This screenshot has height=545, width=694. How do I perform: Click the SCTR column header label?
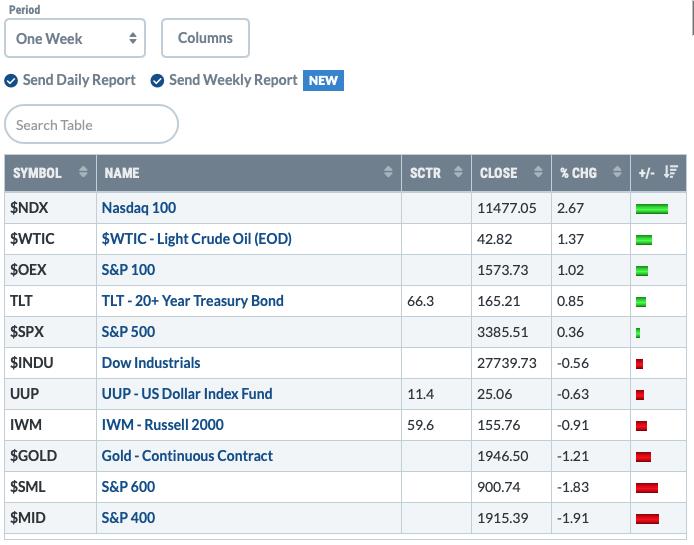pos(425,173)
